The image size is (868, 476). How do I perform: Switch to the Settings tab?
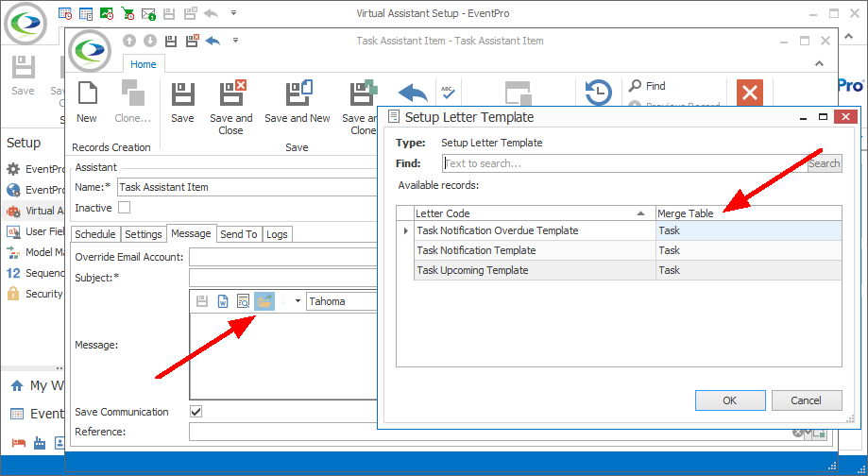pyautogui.click(x=144, y=234)
